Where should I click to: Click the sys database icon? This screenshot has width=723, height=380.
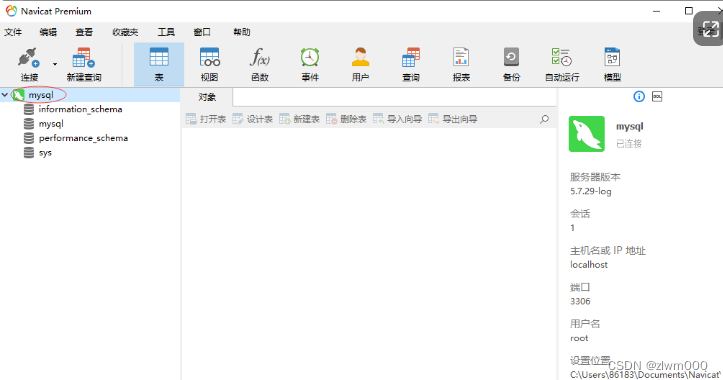29,153
